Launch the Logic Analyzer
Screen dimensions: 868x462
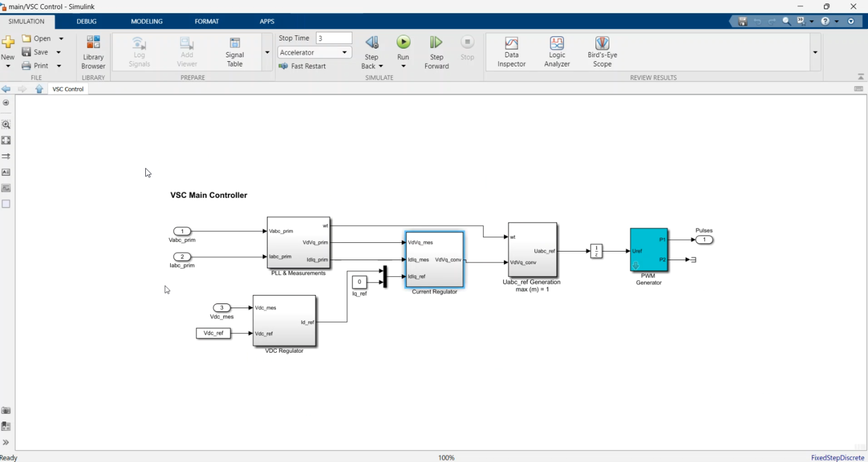point(557,52)
